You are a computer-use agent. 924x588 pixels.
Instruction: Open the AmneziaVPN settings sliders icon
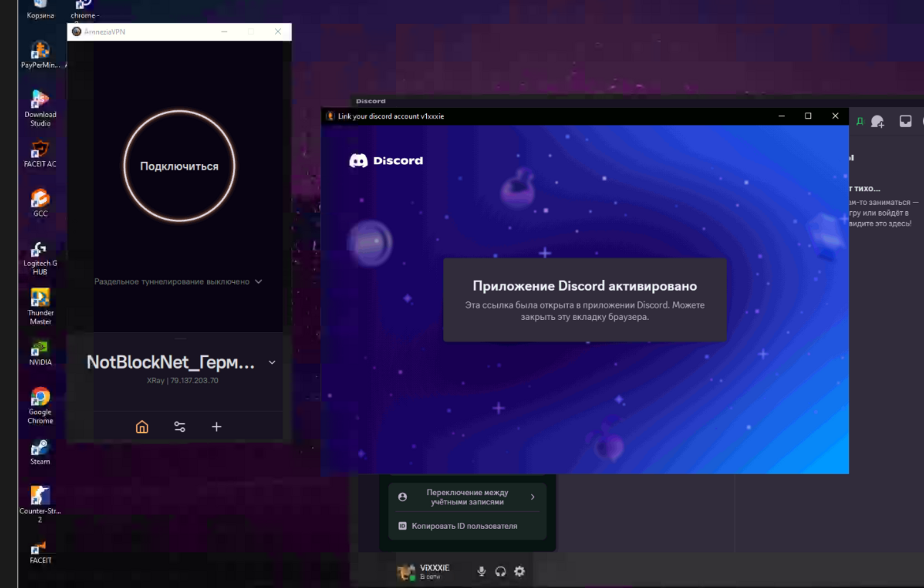[x=180, y=426]
